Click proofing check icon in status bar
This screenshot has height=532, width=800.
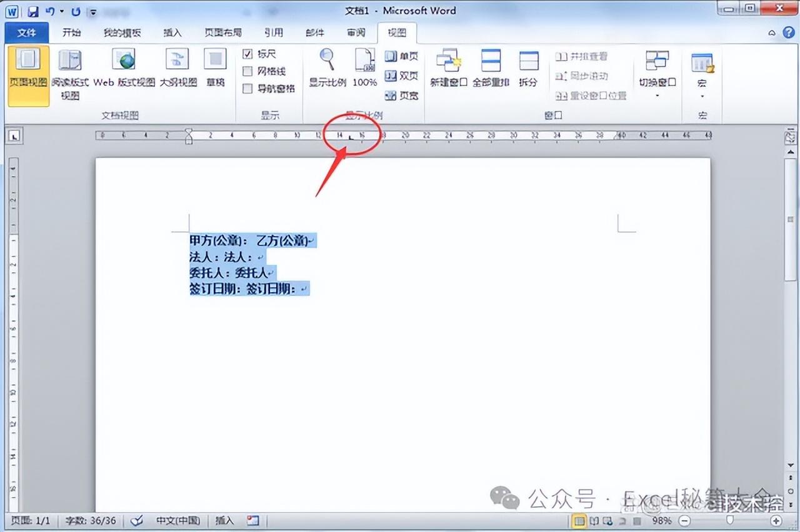136,520
